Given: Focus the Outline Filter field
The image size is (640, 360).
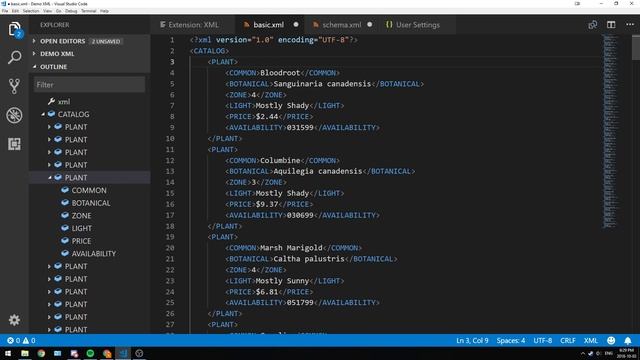Looking at the screenshot, I should tap(89, 84).
